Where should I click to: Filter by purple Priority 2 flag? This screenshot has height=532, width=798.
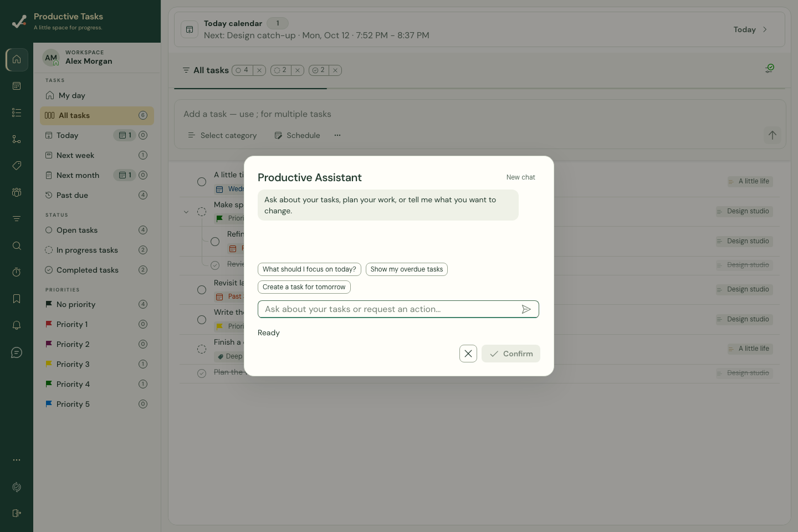click(97, 344)
